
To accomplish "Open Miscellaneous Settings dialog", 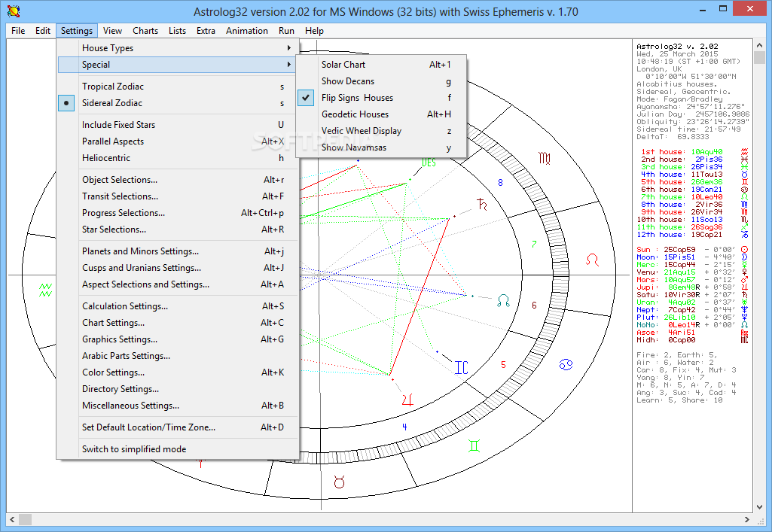I will coord(179,406).
